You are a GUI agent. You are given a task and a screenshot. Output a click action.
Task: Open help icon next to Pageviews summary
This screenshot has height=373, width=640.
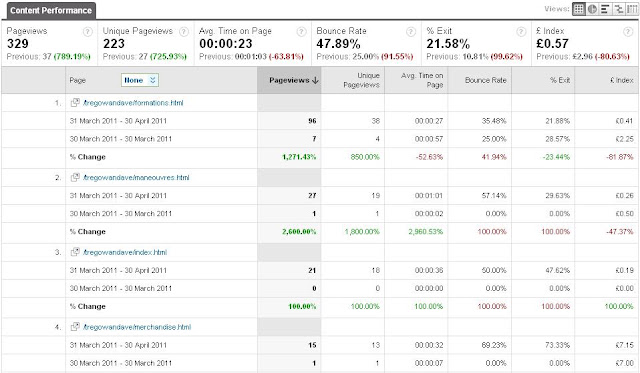pyautogui.click(x=87, y=32)
